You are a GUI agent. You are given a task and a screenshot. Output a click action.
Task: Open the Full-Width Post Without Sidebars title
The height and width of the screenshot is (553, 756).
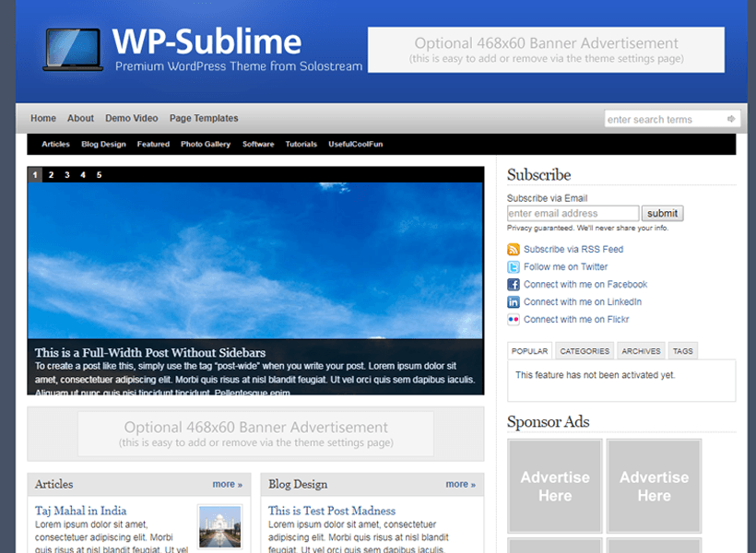click(x=150, y=352)
